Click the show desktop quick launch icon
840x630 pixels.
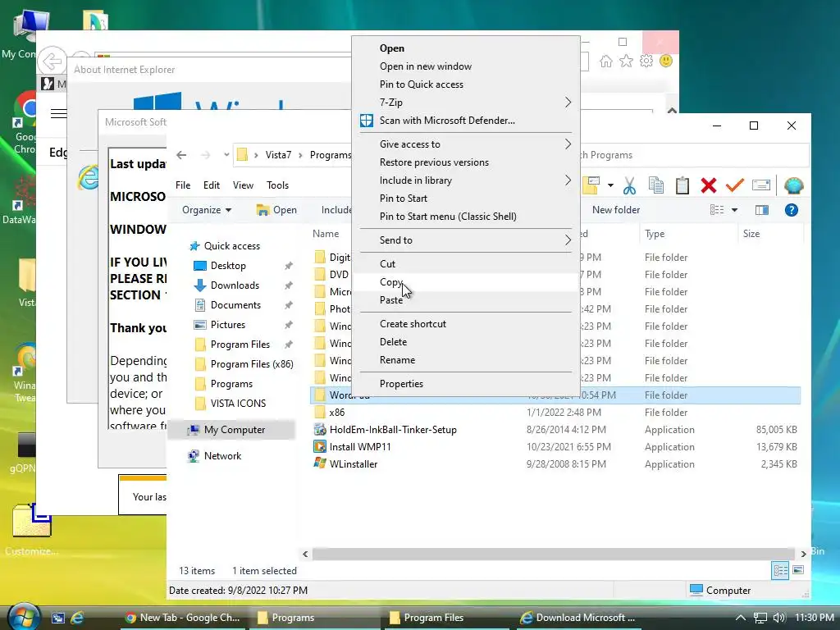click(58, 618)
